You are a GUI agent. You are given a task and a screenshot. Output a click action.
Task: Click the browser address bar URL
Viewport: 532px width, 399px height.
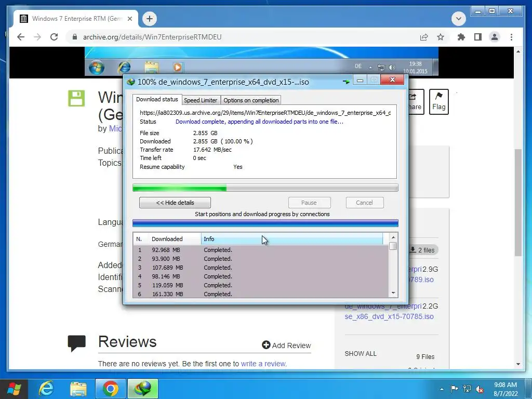[x=152, y=37]
